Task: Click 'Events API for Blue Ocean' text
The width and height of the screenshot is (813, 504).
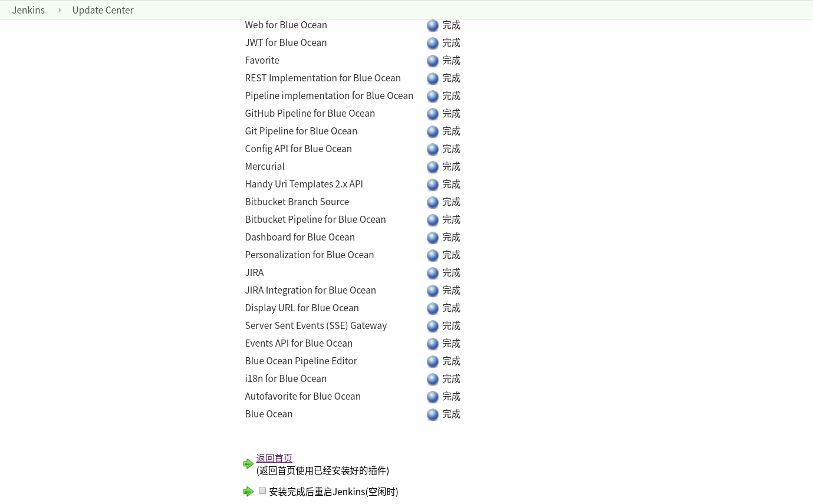Action: coord(299,343)
